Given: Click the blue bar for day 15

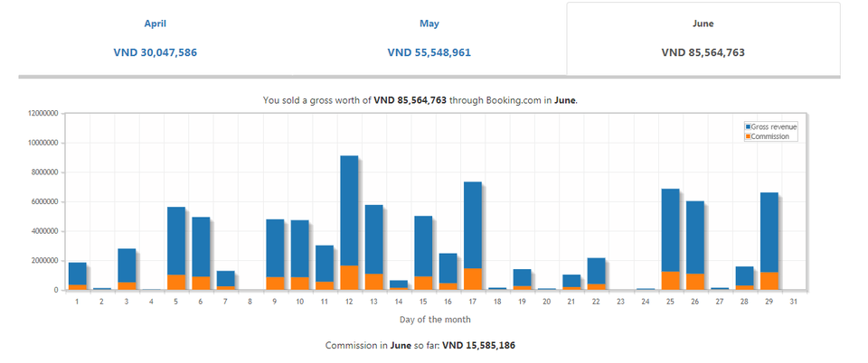Looking at the screenshot, I should point(423,247).
